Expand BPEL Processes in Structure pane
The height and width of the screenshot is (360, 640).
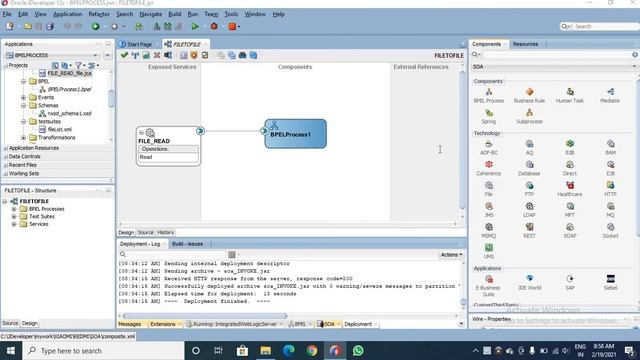(x=14, y=209)
